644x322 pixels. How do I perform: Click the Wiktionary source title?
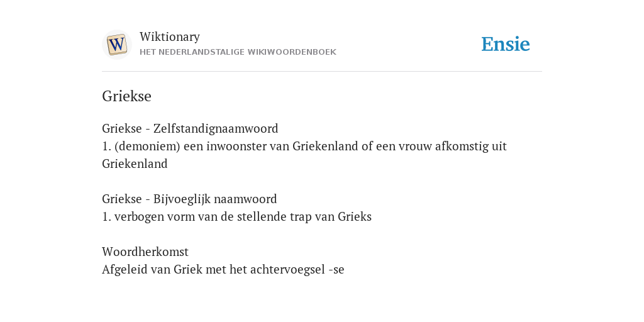pos(170,36)
